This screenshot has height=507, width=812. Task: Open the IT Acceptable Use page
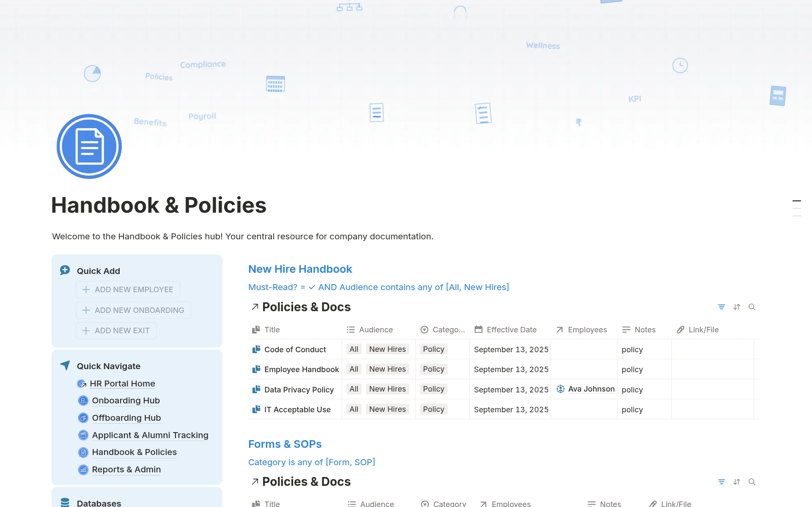click(297, 410)
